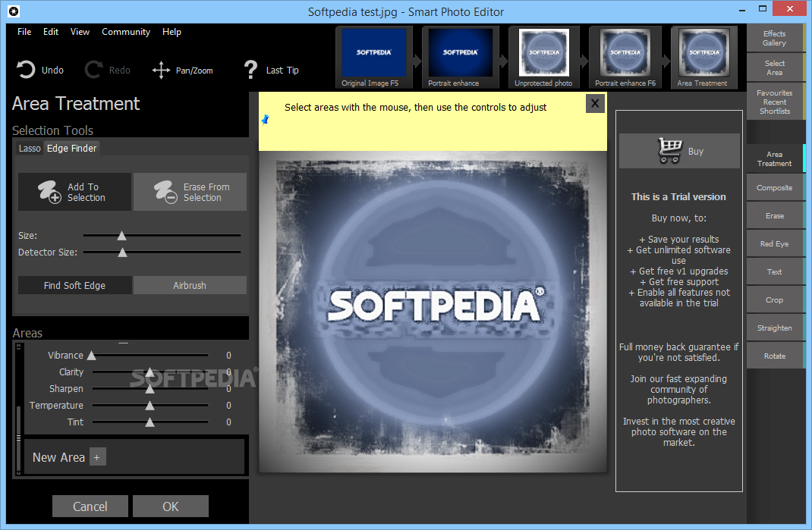The width and height of the screenshot is (812, 530).
Task: Click the pushpin icon on yellow tip
Action: click(x=266, y=120)
